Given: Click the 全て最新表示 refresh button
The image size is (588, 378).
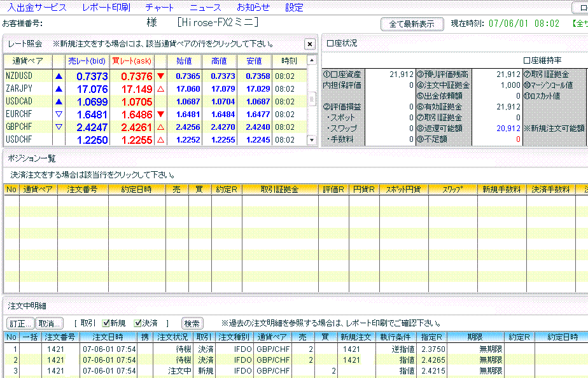Looking at the screenshot, I should coord(412,24).
